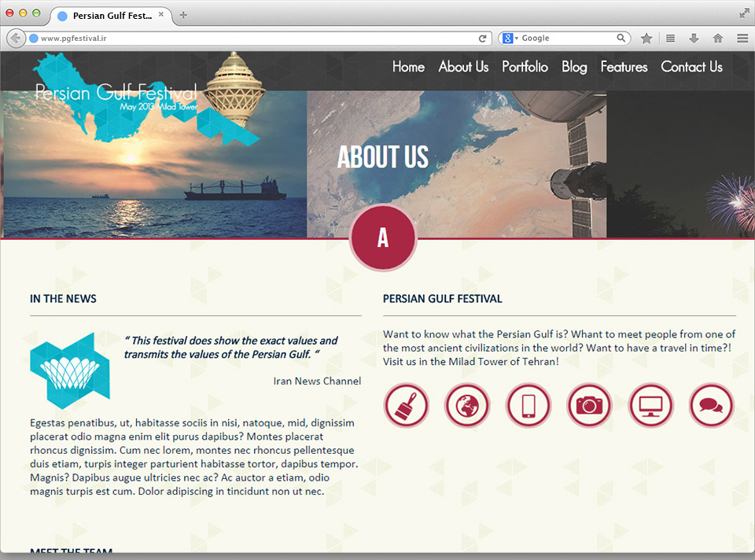The image size is (755, 560).
Task: Click the festival quote text
Action: (x=231, y=347)
